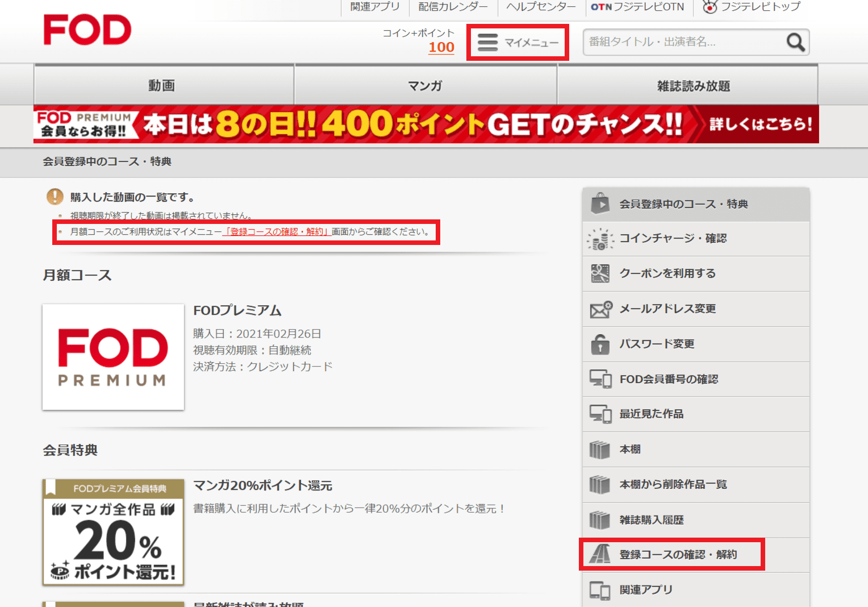868x607 pixels.
Task: Open the マイメニュー hamburger icon
Action: point(487,43)
